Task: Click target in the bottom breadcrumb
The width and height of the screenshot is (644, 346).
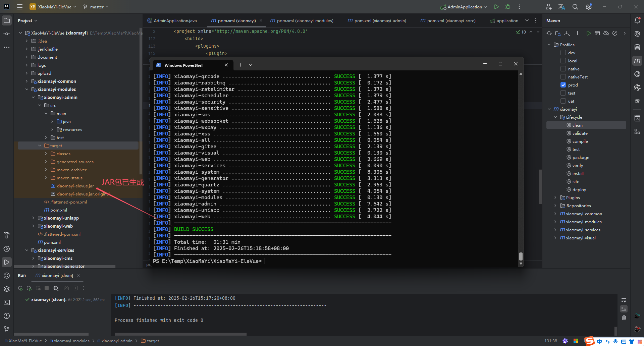Action: [x=153, y=341]
